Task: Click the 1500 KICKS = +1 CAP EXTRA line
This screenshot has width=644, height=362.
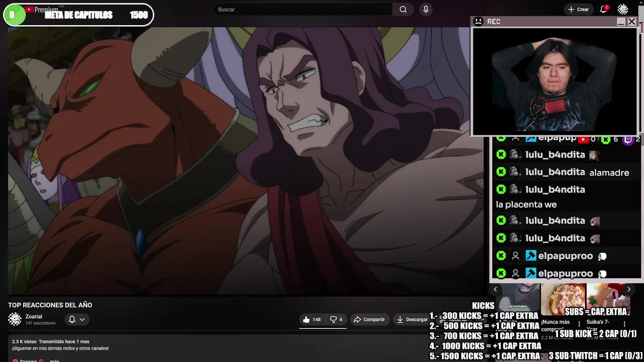Action: click(485, 356)
